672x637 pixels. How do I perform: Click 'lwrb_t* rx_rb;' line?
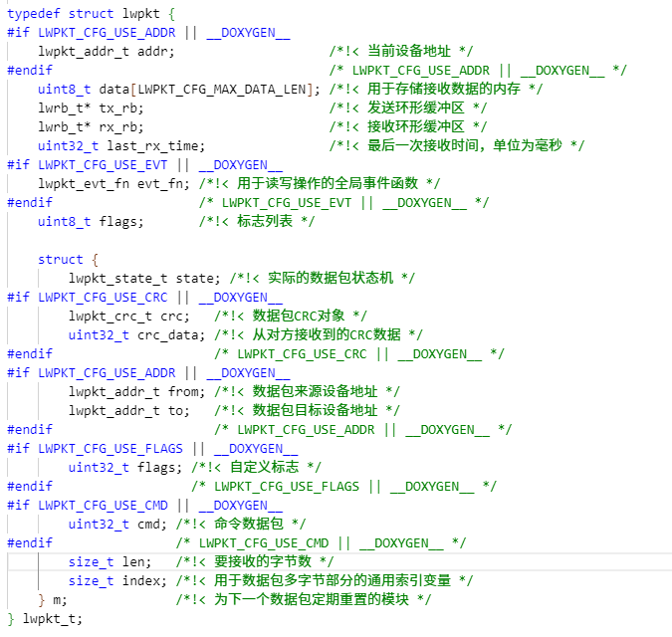(x=91, y=126)
